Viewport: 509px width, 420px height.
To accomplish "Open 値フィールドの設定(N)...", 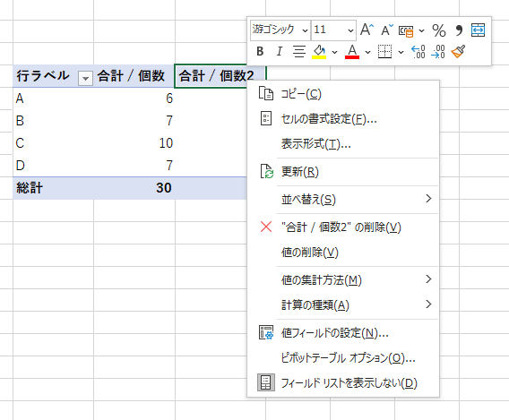I will click(343, 333).
